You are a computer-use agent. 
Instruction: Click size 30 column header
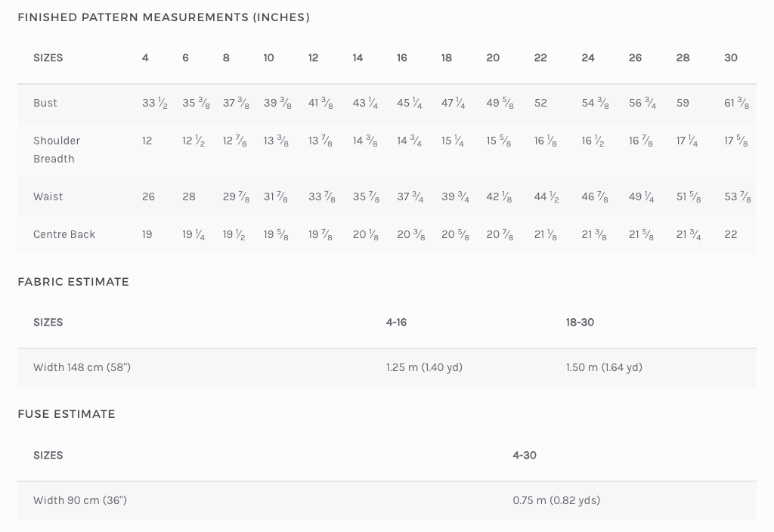[730, 57]
